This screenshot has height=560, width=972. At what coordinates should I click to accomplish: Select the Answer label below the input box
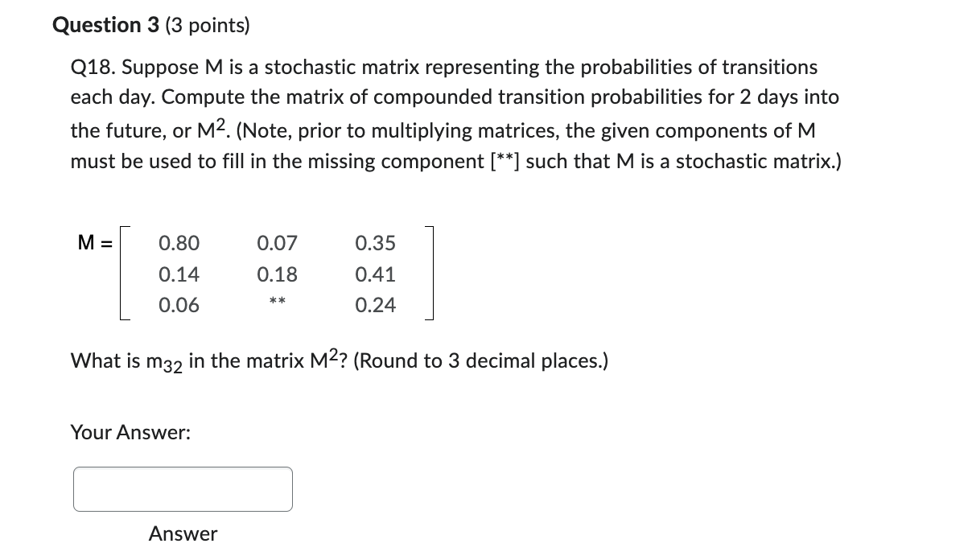[183, 533]
